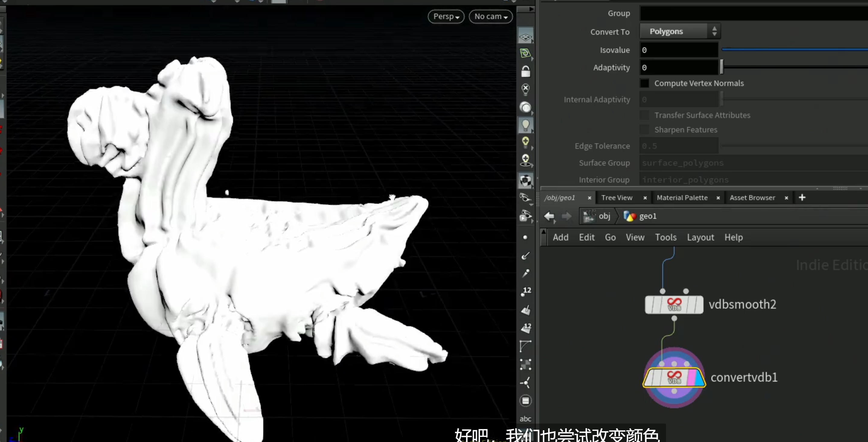Click the abc text display icon
Image resolution: width=868 pixels, height=442 pixels.
point(525,419)
